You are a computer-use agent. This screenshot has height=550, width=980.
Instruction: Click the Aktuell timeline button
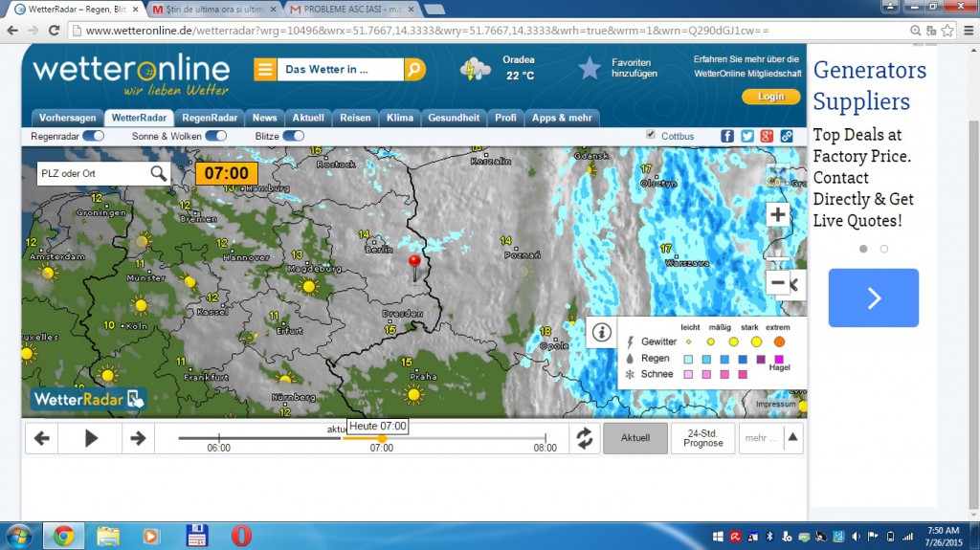(x=635, y=438)
